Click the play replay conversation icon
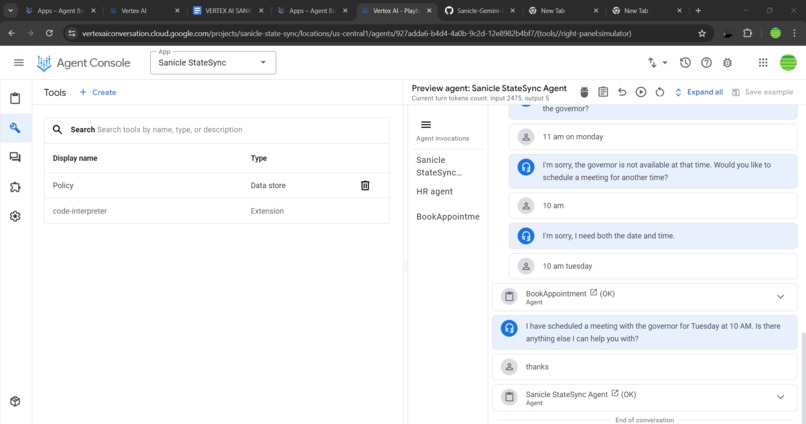 (641, 93)
